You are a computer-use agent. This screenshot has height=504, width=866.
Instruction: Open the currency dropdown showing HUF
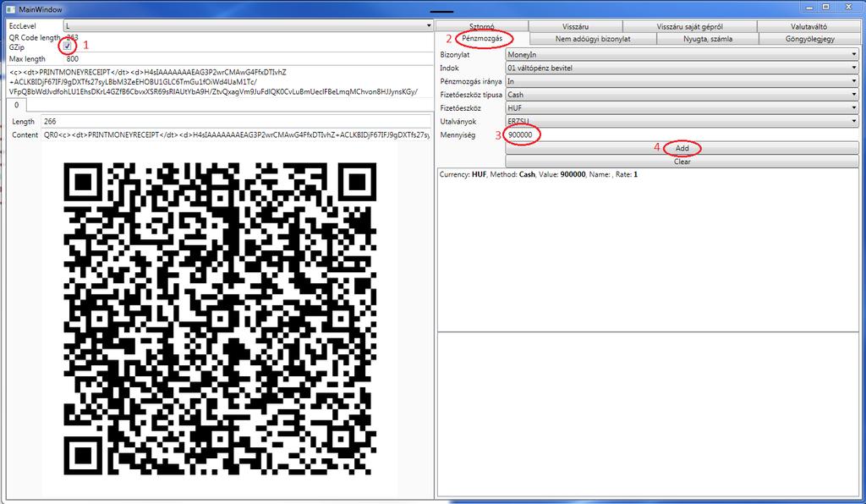pos(682,107)
